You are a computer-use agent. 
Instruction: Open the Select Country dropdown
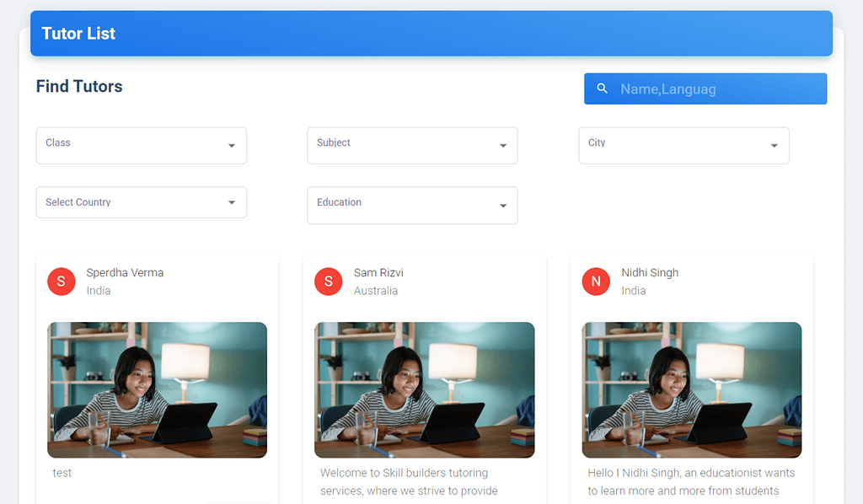pyautogui.click(x=142, y=202)
